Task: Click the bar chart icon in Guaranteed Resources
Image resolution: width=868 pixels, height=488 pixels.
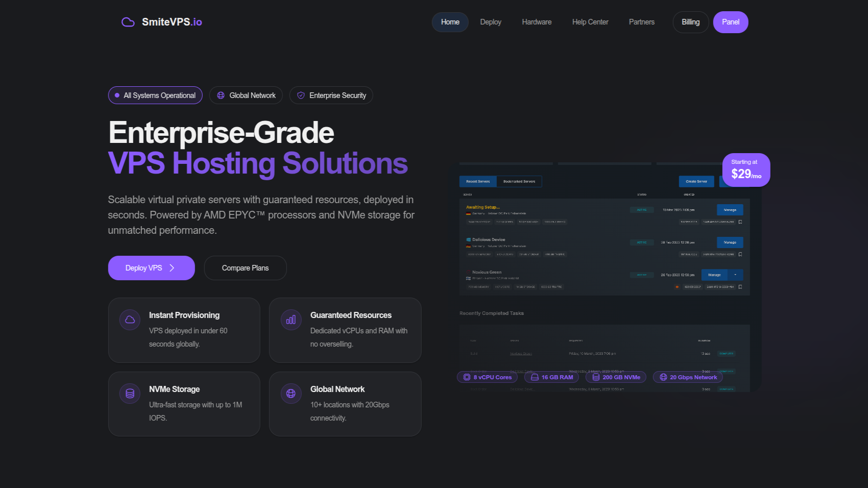Action: coord(291,320)
